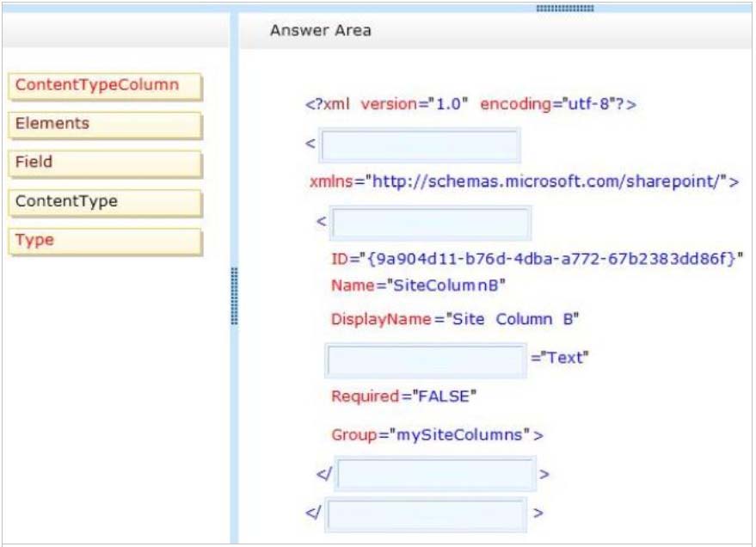Click the empty box below the xml declaration
Viewport: 756px width, 547px height.
pos(420,145)
